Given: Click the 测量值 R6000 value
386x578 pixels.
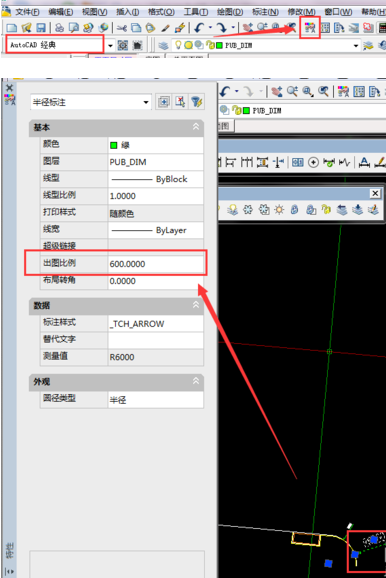Looking at the screenshot, I should coord(156,357).
